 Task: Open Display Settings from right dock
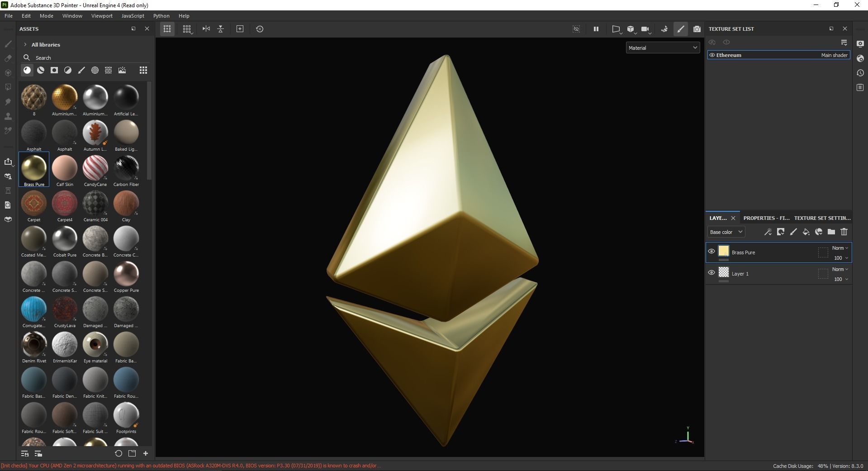[x=860, y=44]
